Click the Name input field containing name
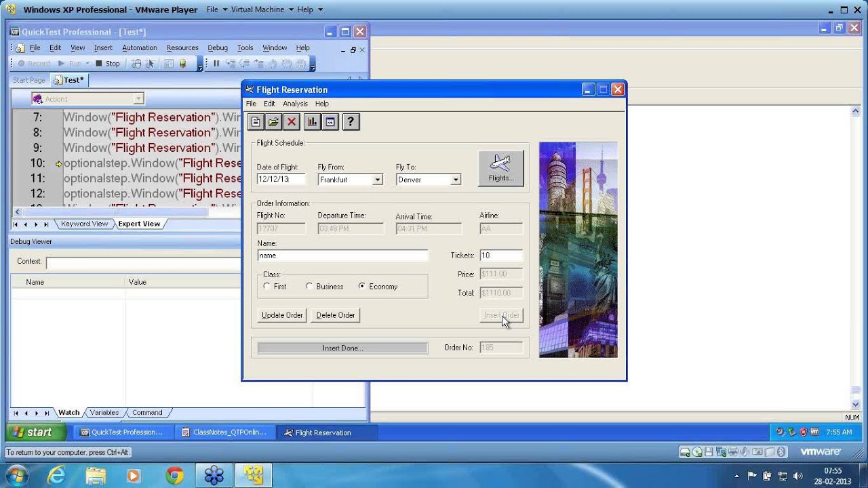This screenshot has height=488, width=868. coord(342,256)
